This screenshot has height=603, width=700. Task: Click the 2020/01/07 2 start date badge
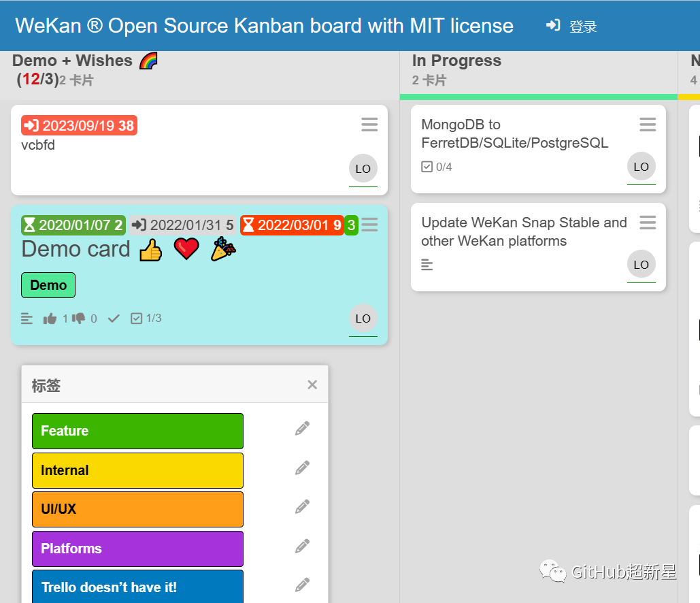click(x=73, y=225)
